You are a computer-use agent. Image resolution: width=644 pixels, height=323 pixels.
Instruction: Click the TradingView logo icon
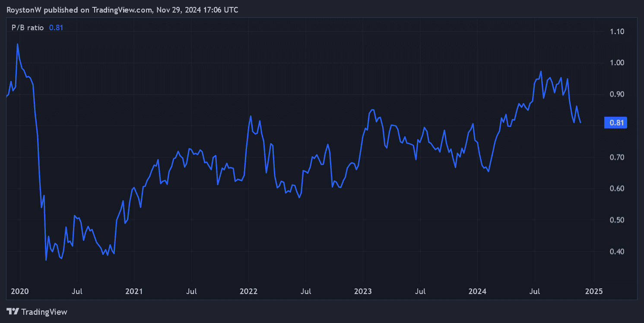[x=13, y=311]
